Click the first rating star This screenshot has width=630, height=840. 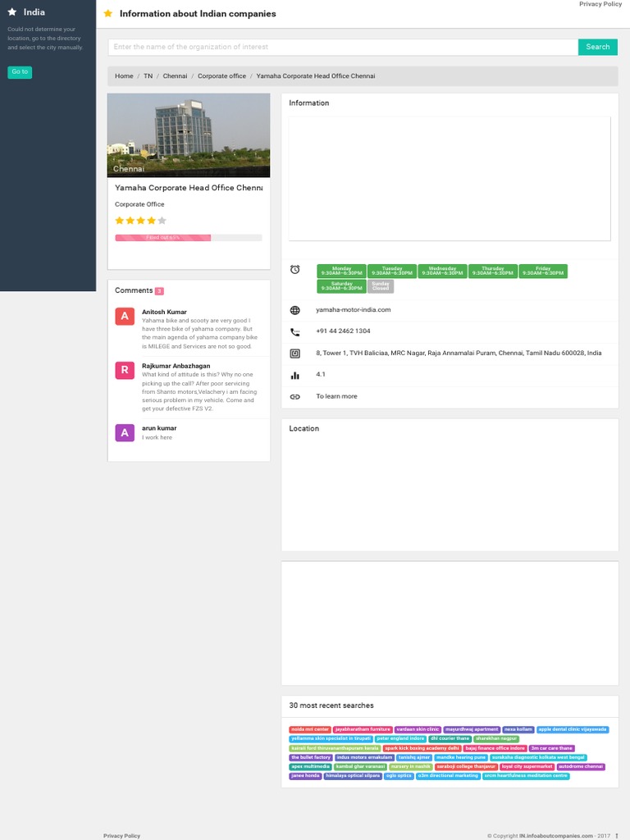120,220
